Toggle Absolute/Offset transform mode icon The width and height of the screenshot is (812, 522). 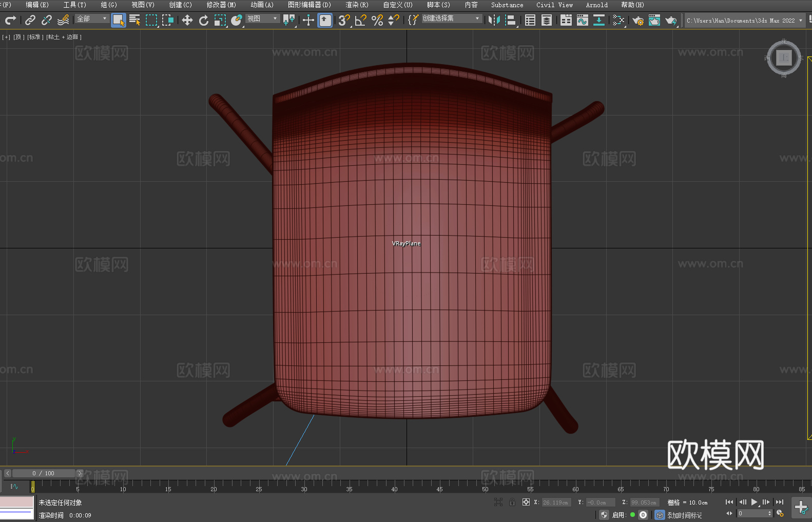click(526, 502)
